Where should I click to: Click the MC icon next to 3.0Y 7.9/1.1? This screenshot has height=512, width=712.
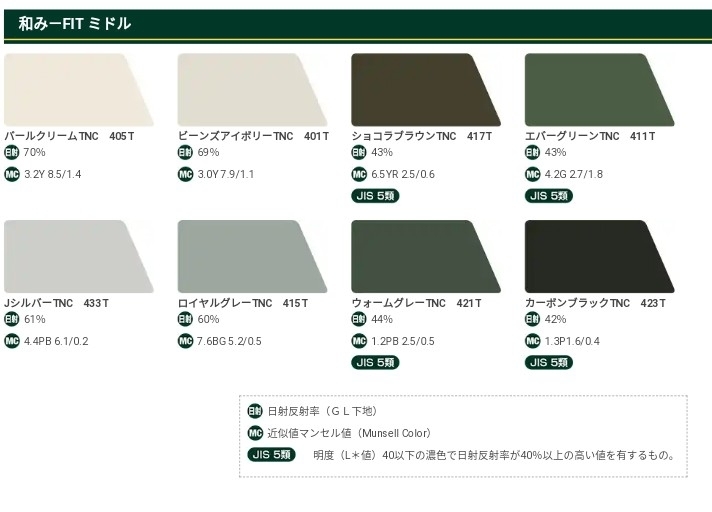click(x=185, y=174)
